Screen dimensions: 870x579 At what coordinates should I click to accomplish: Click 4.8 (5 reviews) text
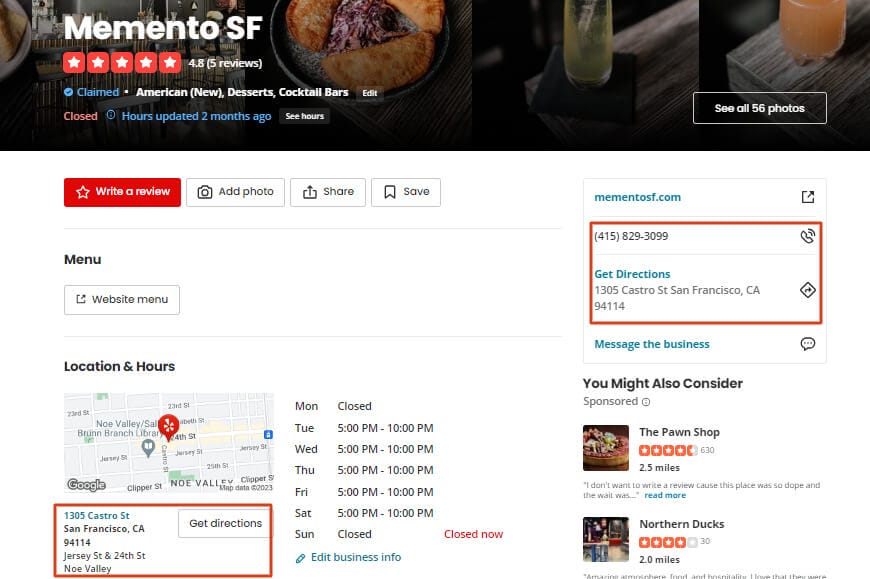225,63
